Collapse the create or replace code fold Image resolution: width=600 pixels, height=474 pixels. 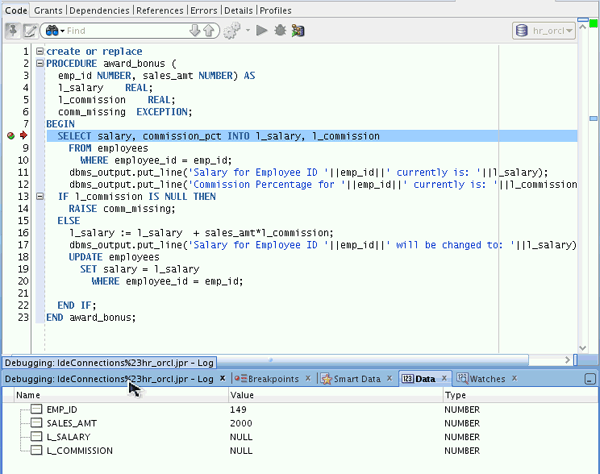(39, 51)
